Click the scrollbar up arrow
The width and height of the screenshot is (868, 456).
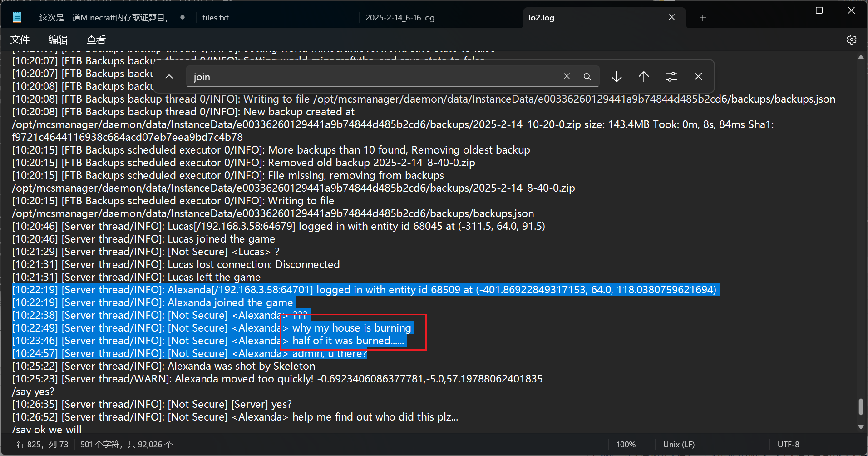coord(861,57)
